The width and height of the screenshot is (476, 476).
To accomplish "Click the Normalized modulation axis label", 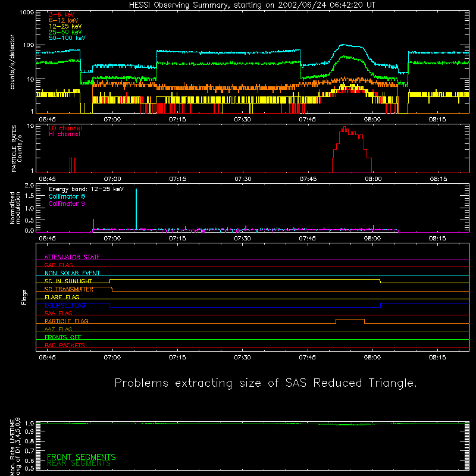I will click(15, 208).
